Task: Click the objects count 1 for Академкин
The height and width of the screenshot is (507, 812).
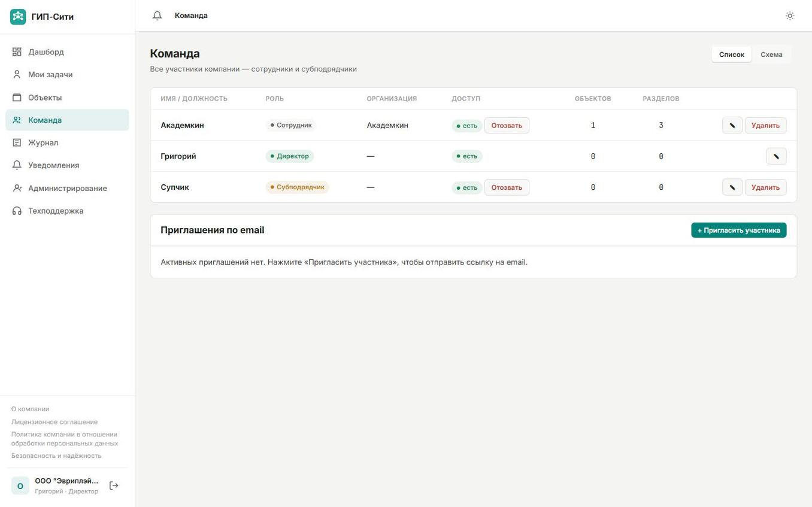Action: (593, 125)
